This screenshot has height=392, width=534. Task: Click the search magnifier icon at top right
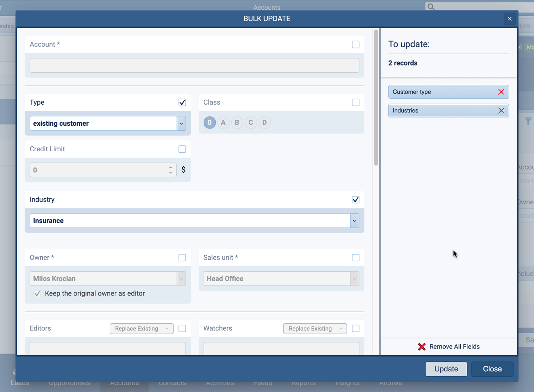point(430,6)
